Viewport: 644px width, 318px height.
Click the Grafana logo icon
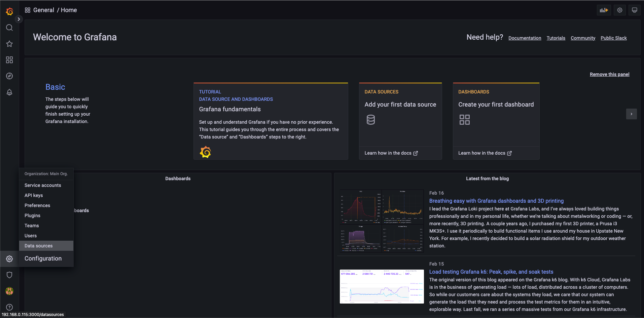9,11
